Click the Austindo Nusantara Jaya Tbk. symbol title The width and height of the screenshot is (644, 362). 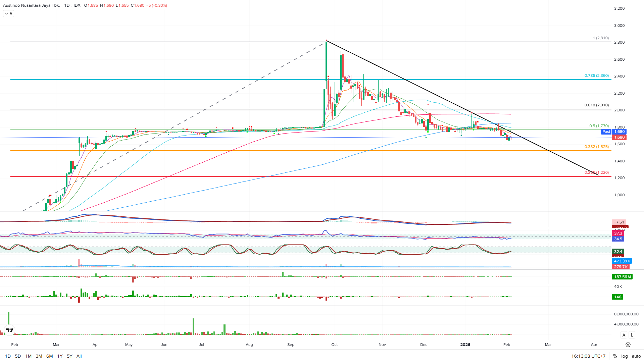(x=31, y=5)
